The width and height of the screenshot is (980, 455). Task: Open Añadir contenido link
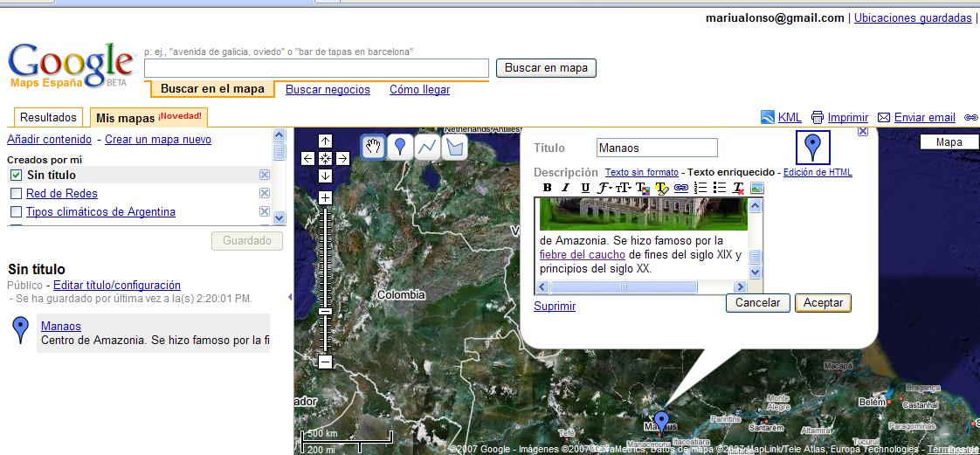50,140
